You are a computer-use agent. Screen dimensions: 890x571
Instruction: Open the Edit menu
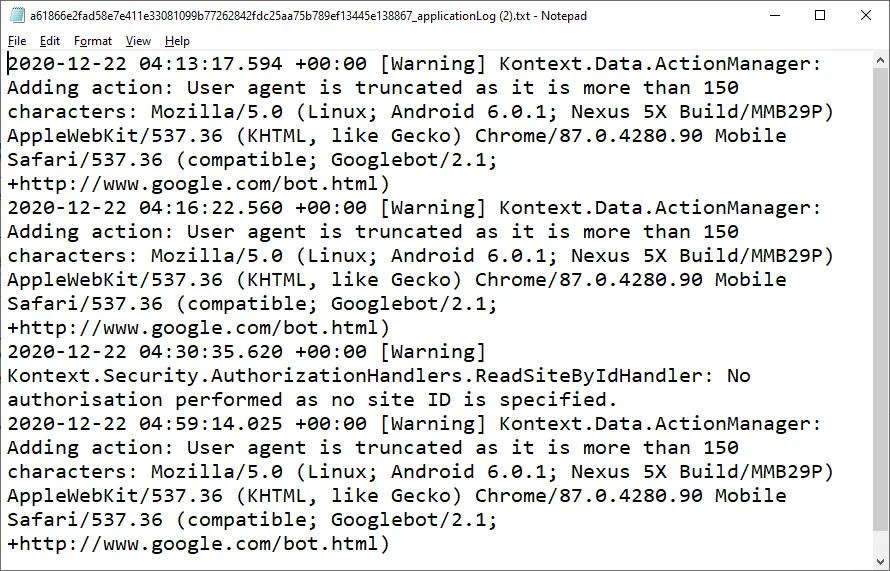click(50, 41)
